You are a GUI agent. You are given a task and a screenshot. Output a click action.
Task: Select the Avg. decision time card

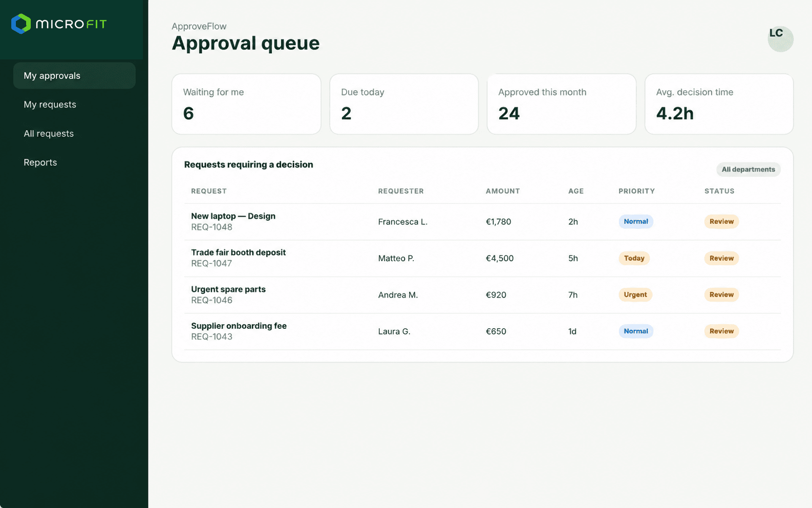[x=719, y=104]
